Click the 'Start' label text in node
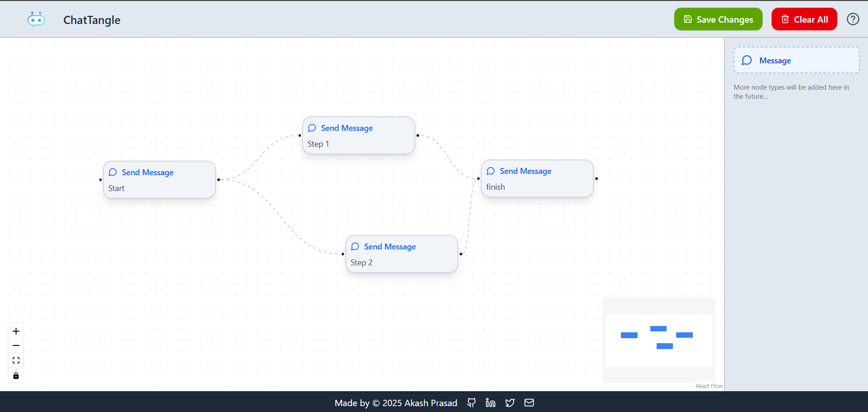This screenshot has width=868, height=412. click(116, 188)
